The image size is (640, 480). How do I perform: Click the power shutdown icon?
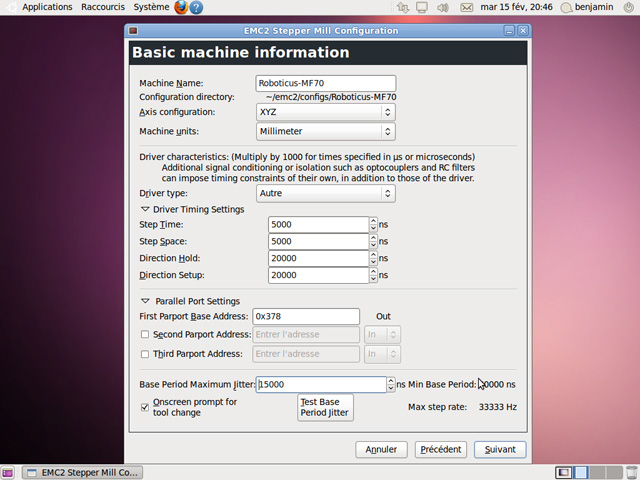click(629, 7)
